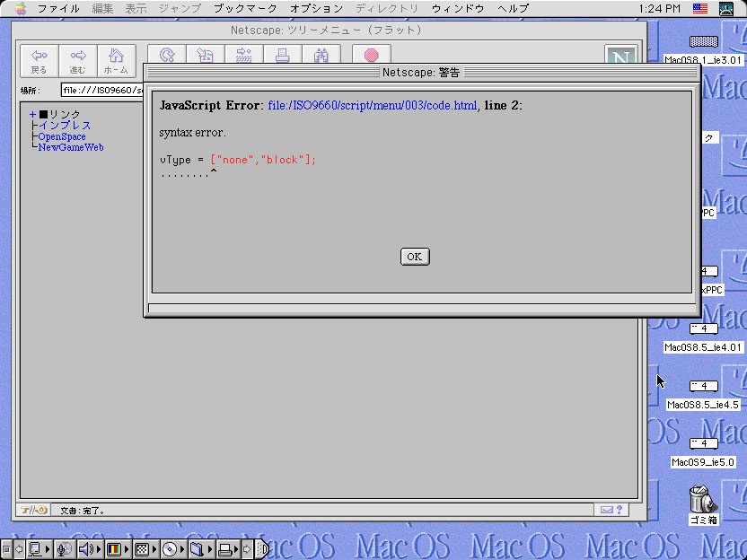
Task: Open the オプション menu
Action: pos(316,9)
